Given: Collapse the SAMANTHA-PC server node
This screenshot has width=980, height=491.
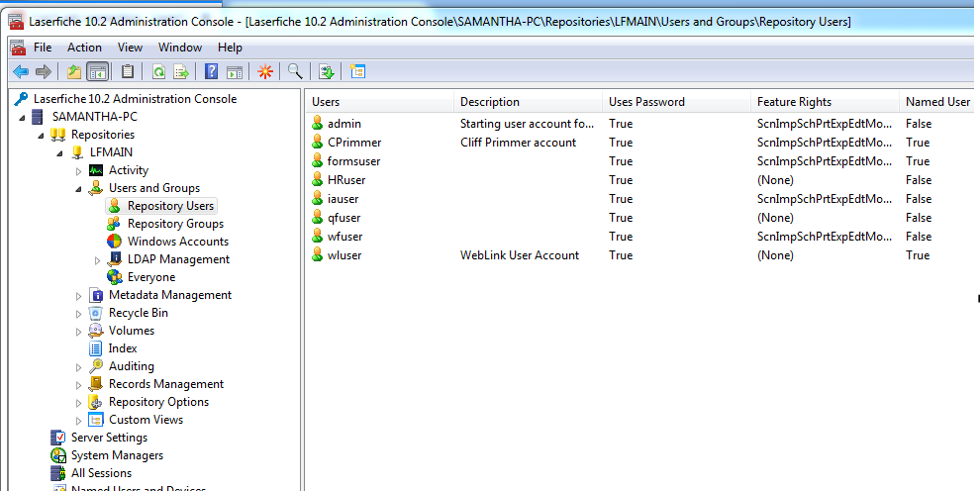Looking at the screenshot, I should coord(23,118).
